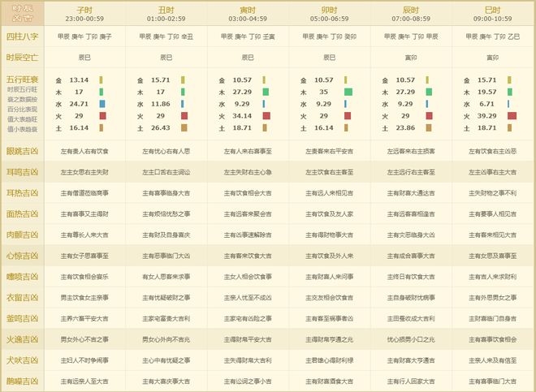The image size is (536, 392).
Task: Click cell 主有喜事临门大吉
Action: click(x=493, y=381)
